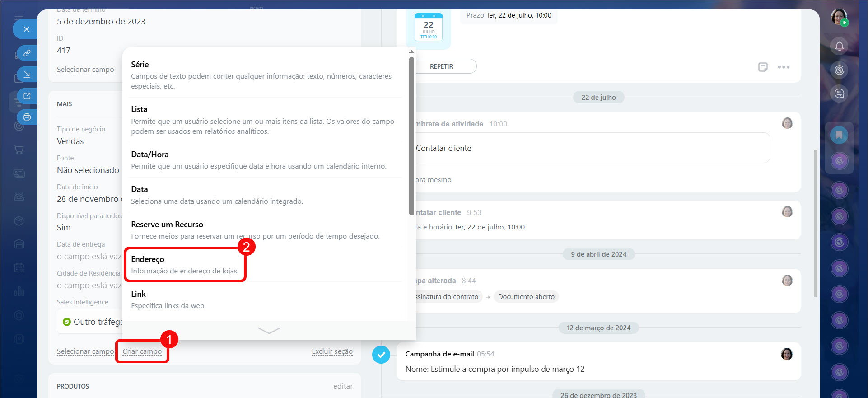Click the user profile avatar at top right
The image size is (868, 398).
[x=839, y=17]
